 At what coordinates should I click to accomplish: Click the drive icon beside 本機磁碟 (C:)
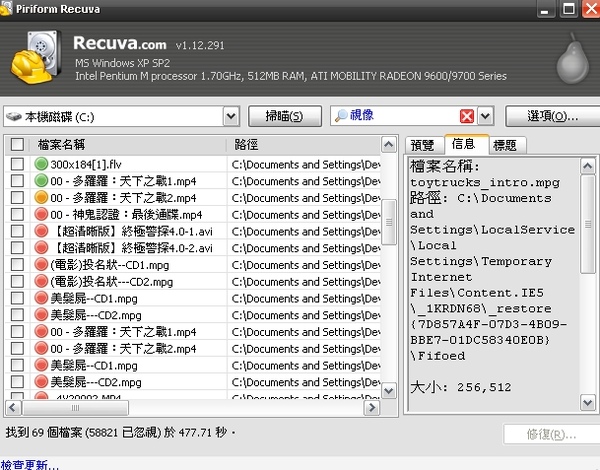pyautogui.click(x=14, y=116)
